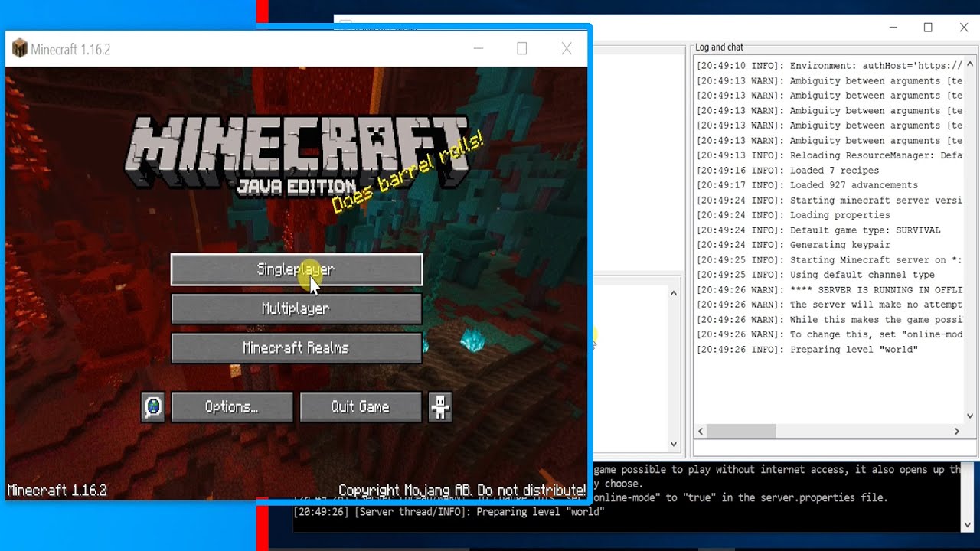Click the log horizontal scroll-left arrow
Screen dimensions: 980x551
(x=701, y=432)
